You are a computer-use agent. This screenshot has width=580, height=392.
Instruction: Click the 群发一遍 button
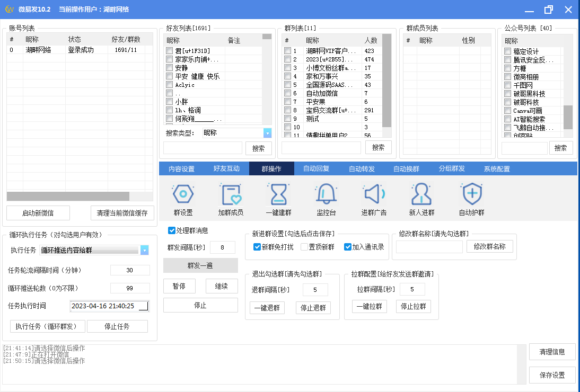tap(200, 265)
